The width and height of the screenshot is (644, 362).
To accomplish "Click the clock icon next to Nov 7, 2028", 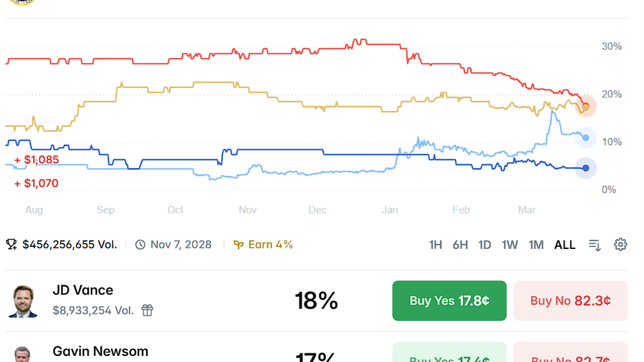I will tap(140, 245).
